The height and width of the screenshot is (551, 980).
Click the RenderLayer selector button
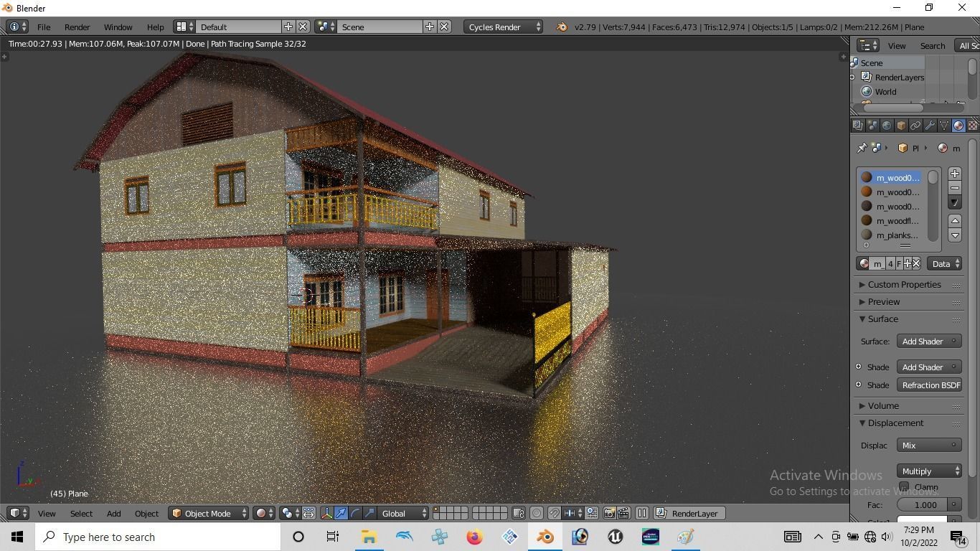pos(689,514)
